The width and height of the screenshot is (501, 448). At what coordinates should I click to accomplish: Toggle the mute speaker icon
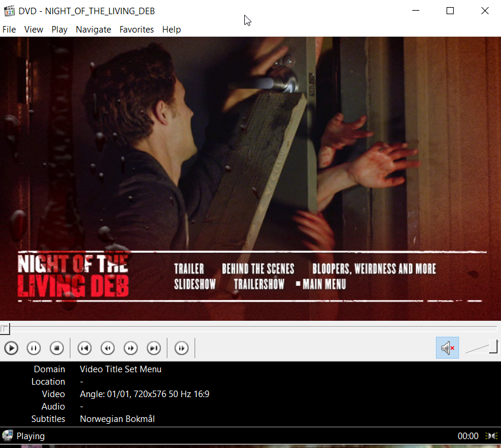point(447,347)
